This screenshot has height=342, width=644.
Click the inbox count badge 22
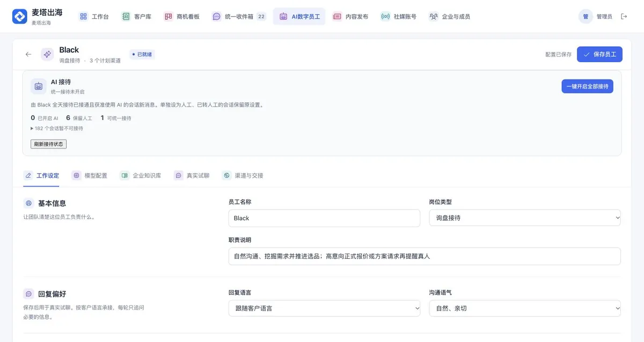[x=261, y=17]
